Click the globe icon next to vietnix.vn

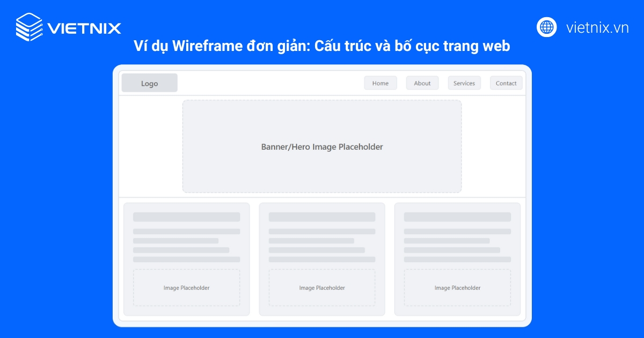[x=546, y=27]
